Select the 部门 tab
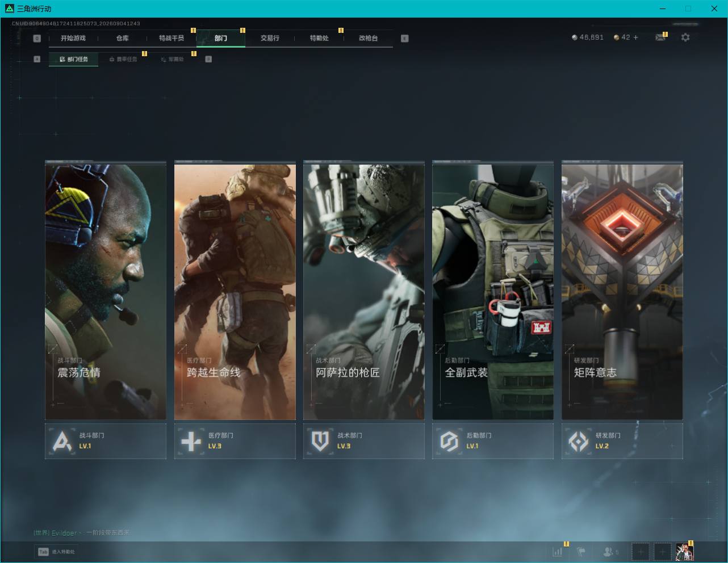Viewport: 728px width, 563px height. [x=221, y=38]
